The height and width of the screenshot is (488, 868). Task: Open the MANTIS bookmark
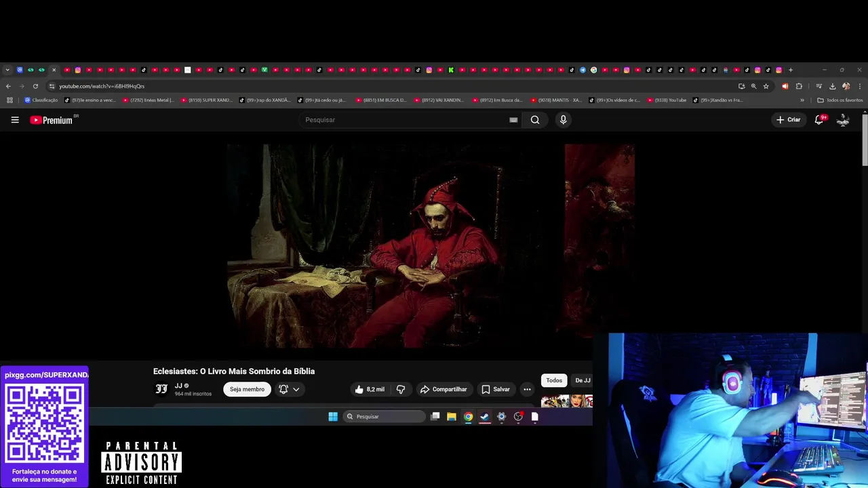557,100
